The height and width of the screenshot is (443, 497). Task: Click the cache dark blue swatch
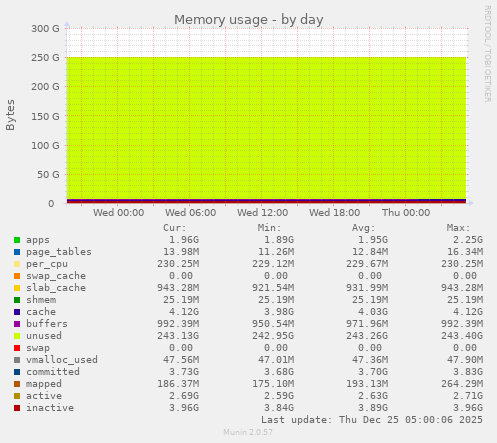click(x=17, y=312)
